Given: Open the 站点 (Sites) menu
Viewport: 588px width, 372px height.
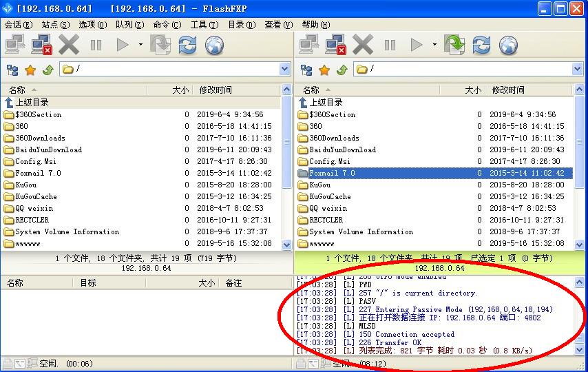Looking at the screenshot, I should pyautogui.click(x=55, y=25).
